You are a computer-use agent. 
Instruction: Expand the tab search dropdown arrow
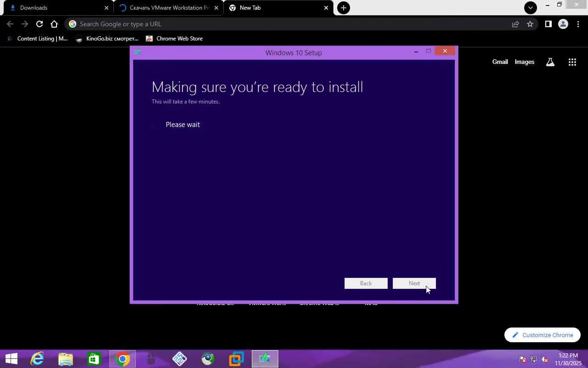[x=531, y=8]
